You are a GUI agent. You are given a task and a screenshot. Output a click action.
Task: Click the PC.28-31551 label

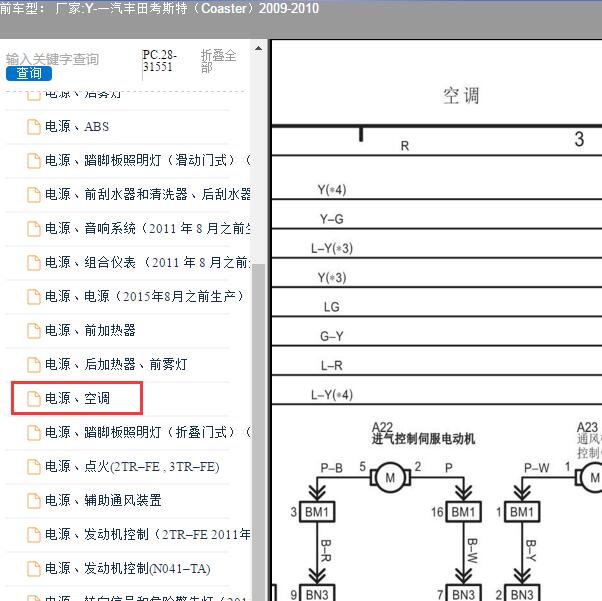159,61
